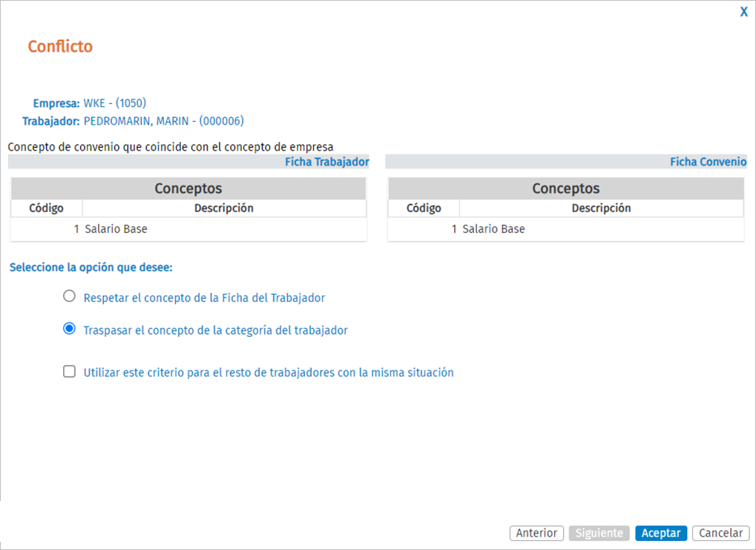Click Código column header in left table
756x550 pixels.
tap(46, 208)
